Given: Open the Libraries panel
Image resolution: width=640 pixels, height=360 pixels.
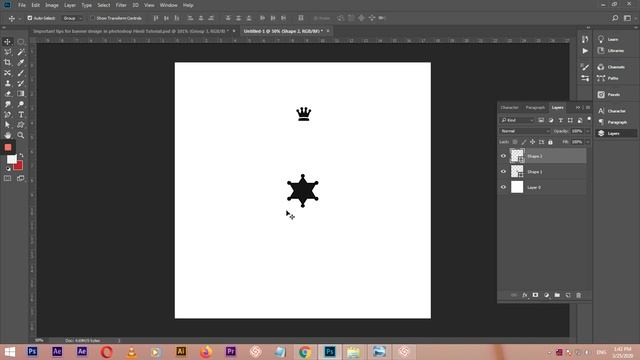Looking at the screenshot, I should point(616,51).
